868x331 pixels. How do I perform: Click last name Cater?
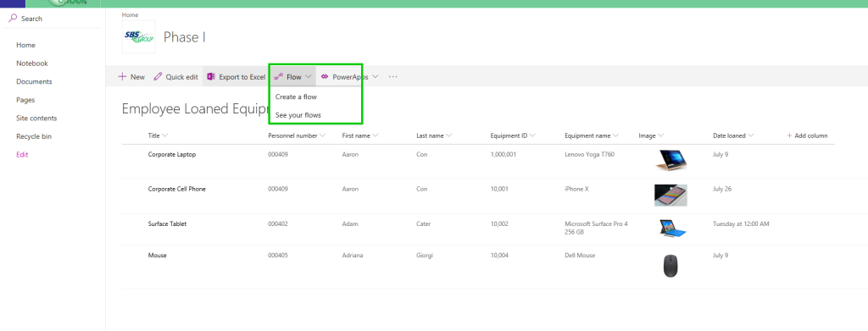click(x=424, y=223)
